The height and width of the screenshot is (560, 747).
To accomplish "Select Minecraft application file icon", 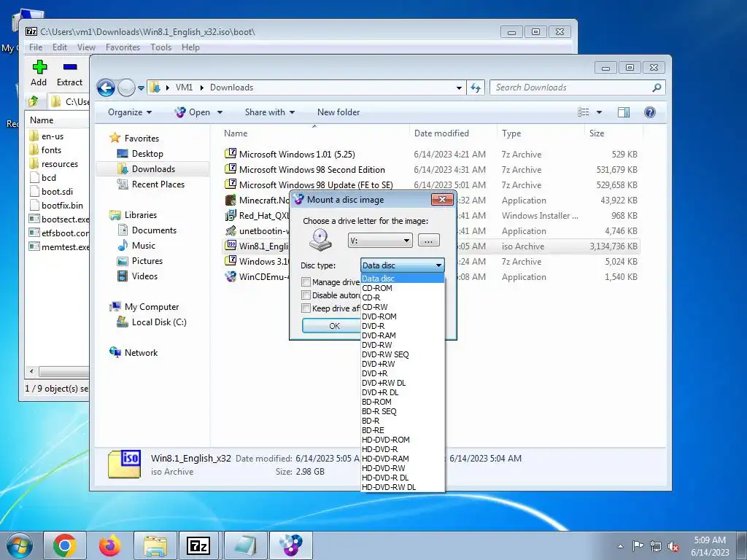I will click(231, 200).
